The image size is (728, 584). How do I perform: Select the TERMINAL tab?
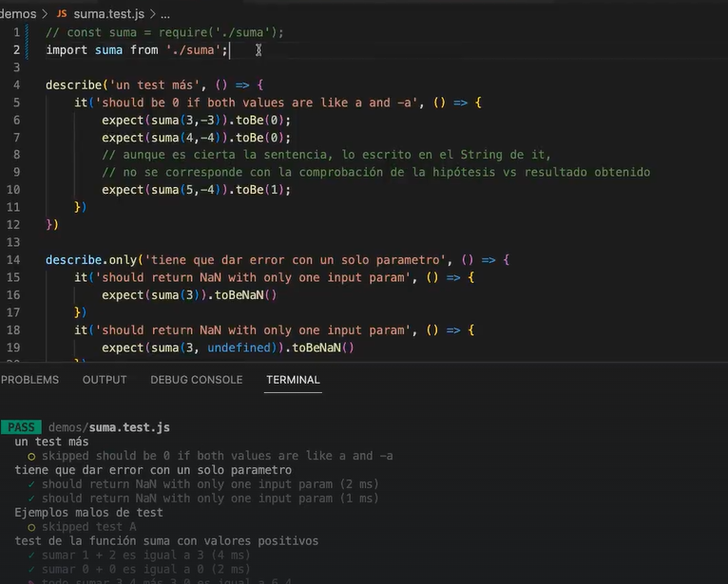293,380
